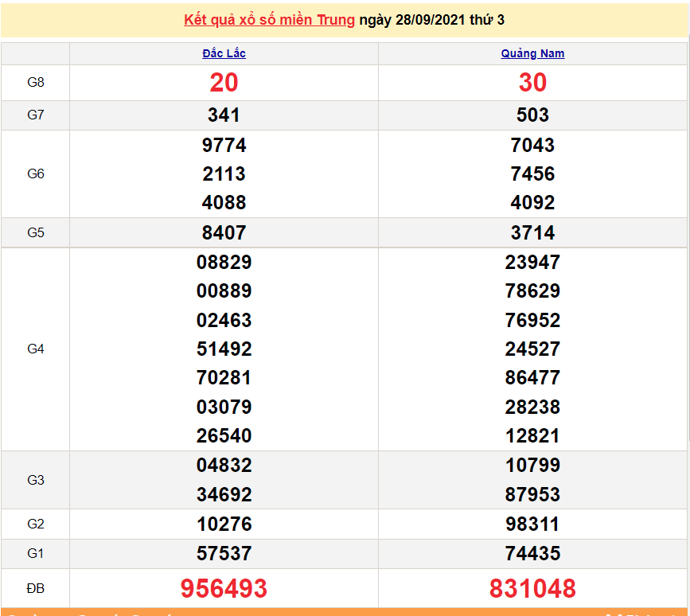Click G5 number 8407
690x616 pixels.
[x=224, y=232]
